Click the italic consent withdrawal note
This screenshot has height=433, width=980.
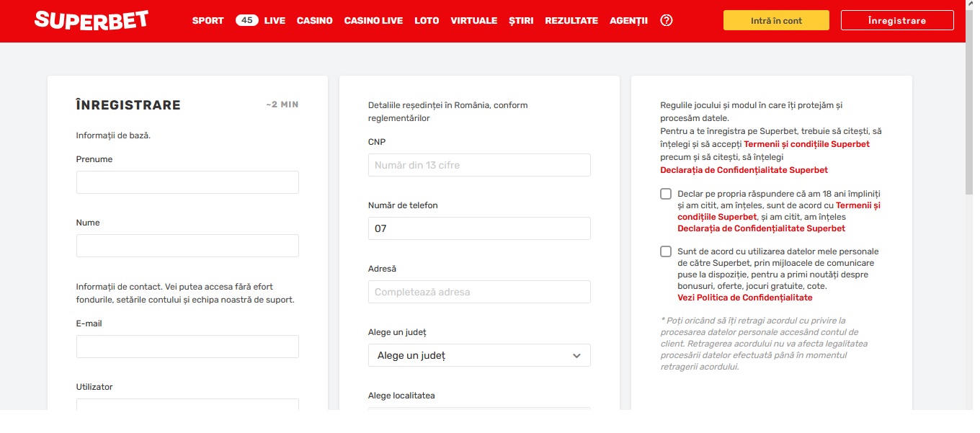765,344
